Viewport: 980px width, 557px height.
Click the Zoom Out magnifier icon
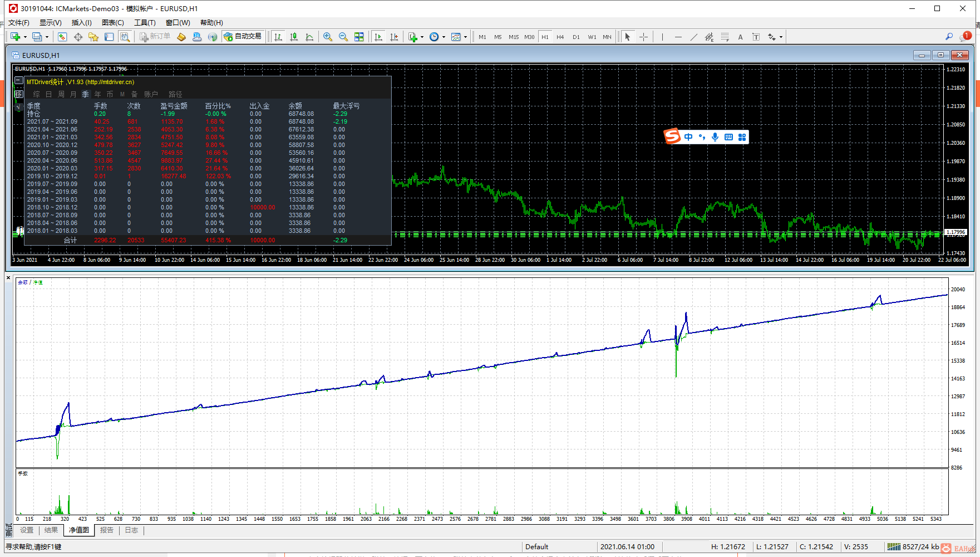[x=343, y=37]
